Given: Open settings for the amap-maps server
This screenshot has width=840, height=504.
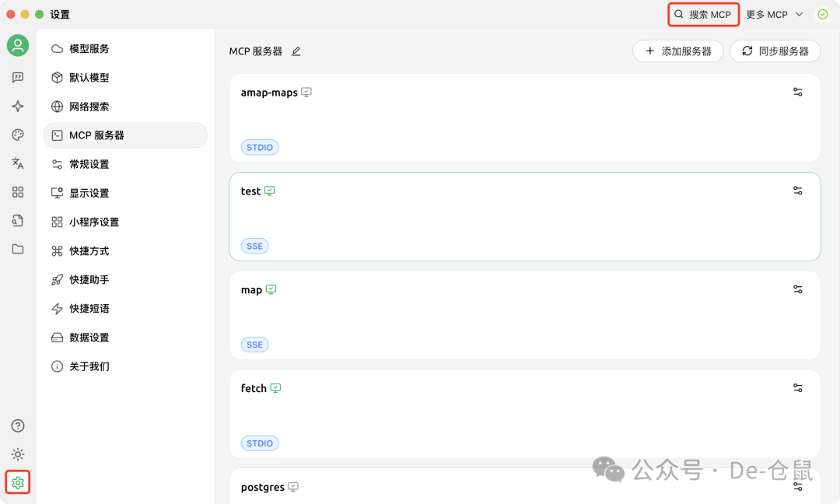Looking at the screenshot, I should pos(797,91).
